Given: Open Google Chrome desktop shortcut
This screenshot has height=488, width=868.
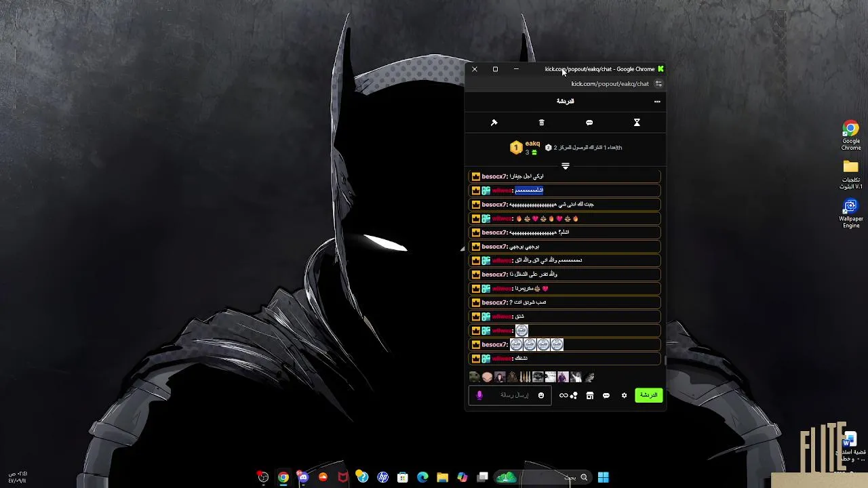Looking at the screenshot, I should pyautogui.click(x=851, y=136).
